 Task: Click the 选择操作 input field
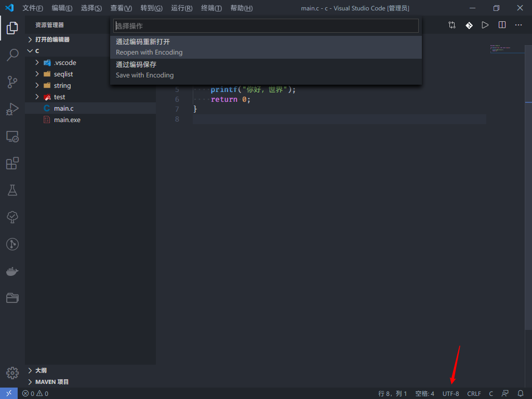[266, 26]
